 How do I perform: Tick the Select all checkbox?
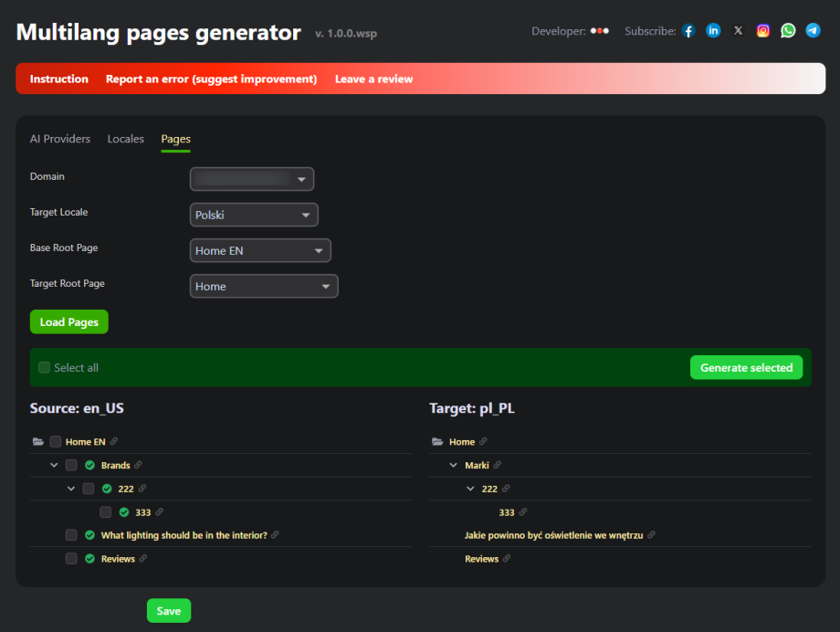pos(45,367)
